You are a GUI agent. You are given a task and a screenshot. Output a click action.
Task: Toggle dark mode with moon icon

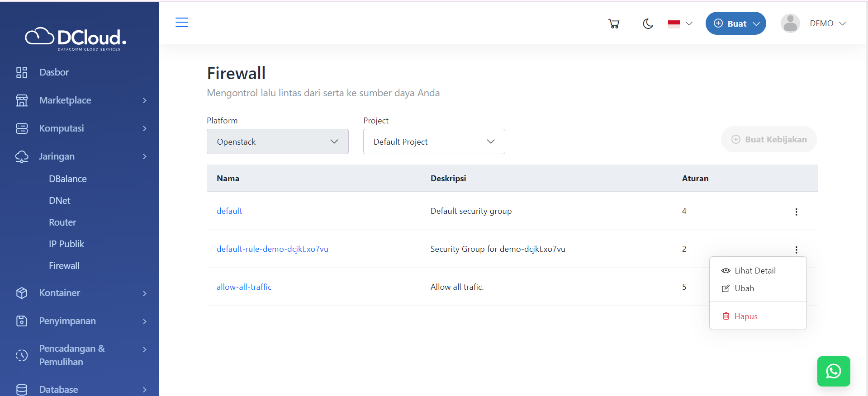tap(648, 24)
